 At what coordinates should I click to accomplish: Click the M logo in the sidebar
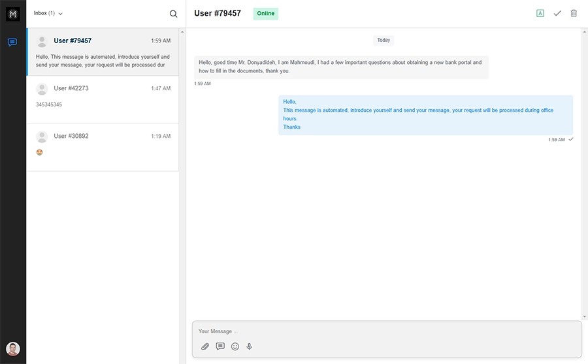12,13
